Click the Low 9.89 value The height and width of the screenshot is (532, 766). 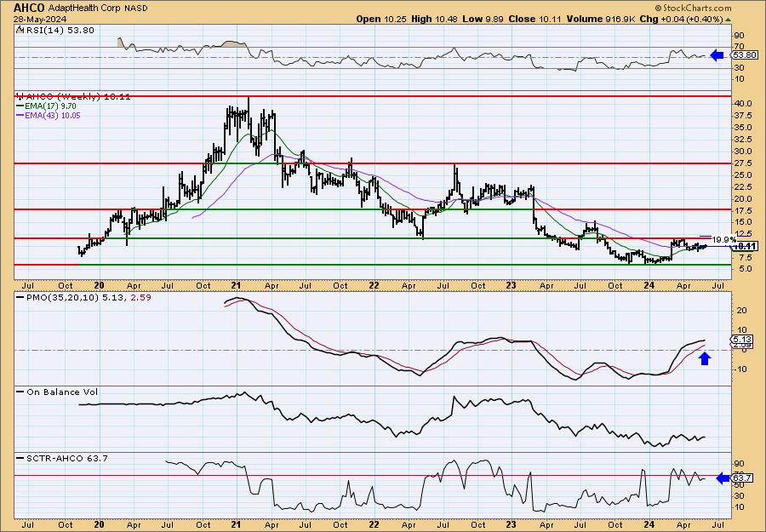click(483, 19)
